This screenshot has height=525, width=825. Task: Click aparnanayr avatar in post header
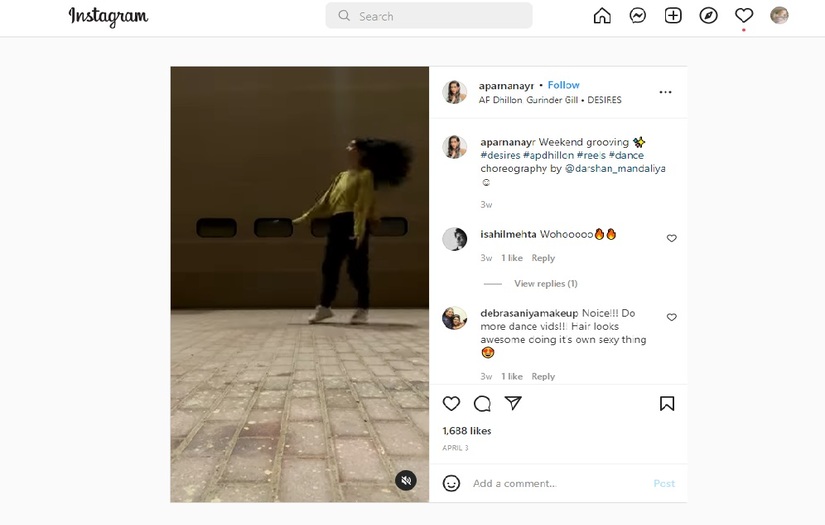[x=455, y=92]
